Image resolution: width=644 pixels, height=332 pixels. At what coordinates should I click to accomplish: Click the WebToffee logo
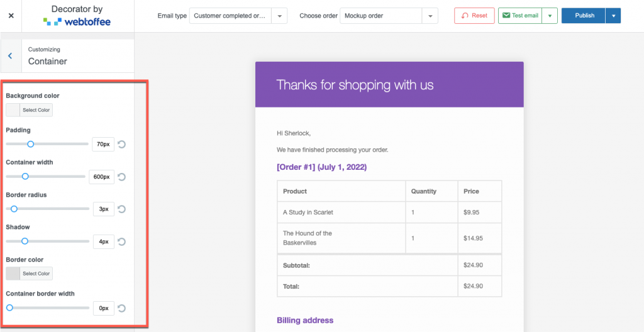click(x=77, y=21)
